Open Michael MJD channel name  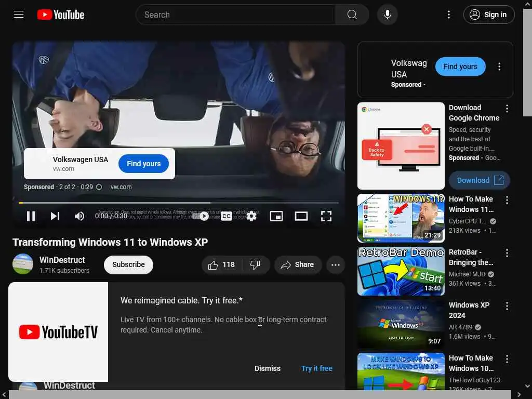[467, 274]
